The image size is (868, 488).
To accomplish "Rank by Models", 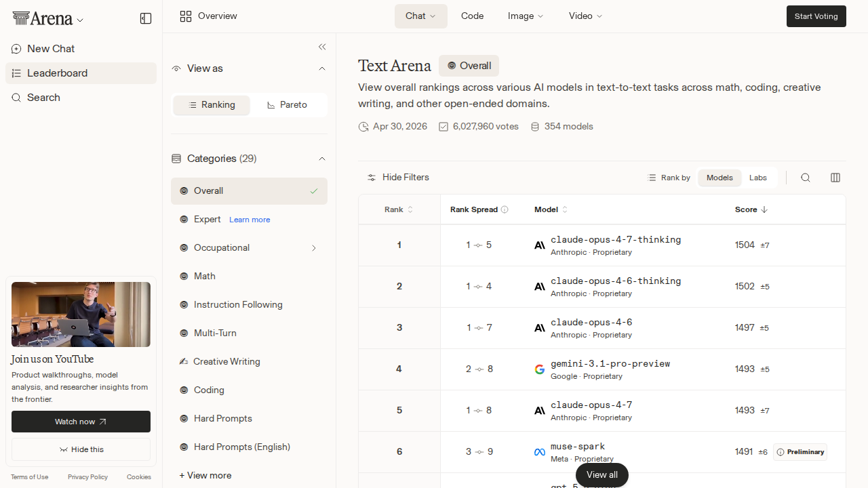I will click(719, 178).
